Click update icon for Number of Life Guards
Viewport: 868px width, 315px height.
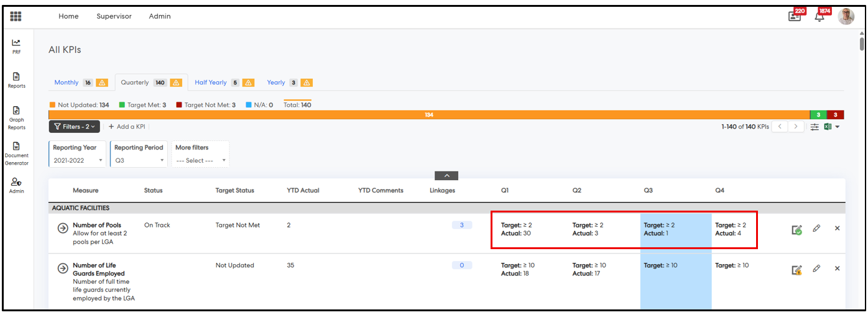pos(796,270)
